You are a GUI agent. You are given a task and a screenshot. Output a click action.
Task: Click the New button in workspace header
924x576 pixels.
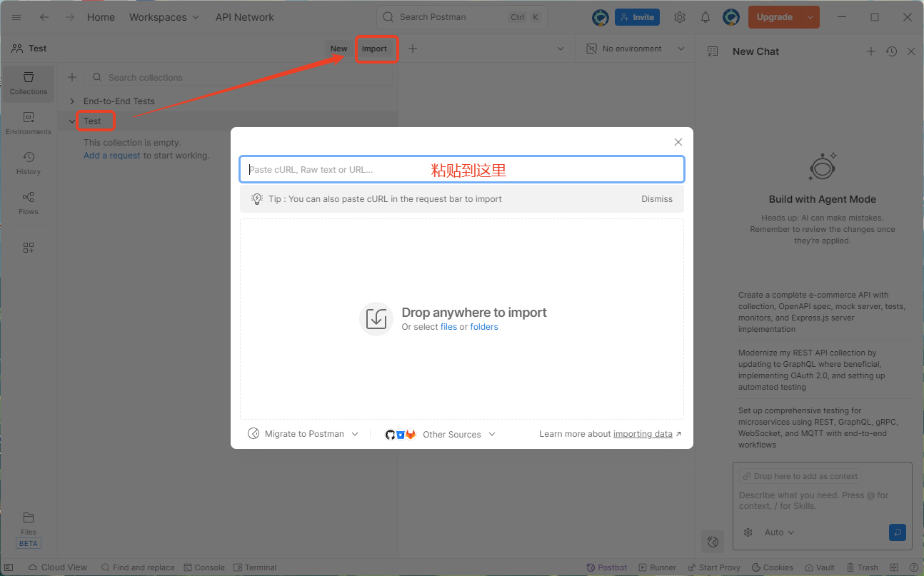click(338, 49)
